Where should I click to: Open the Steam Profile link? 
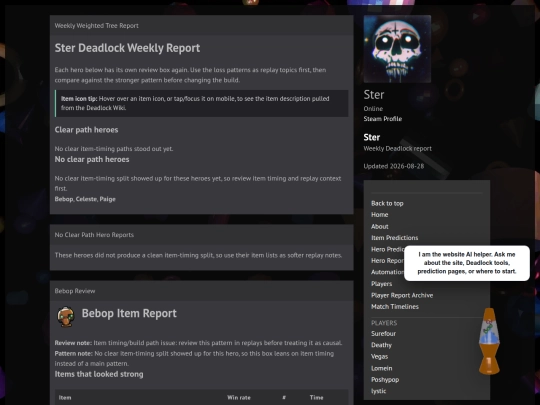point(383,119)
